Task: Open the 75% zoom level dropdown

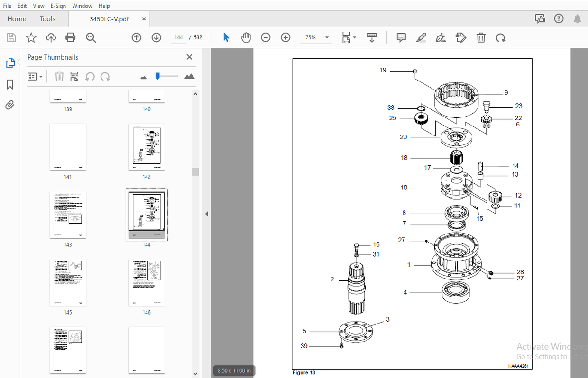Action: pos(327,38)
